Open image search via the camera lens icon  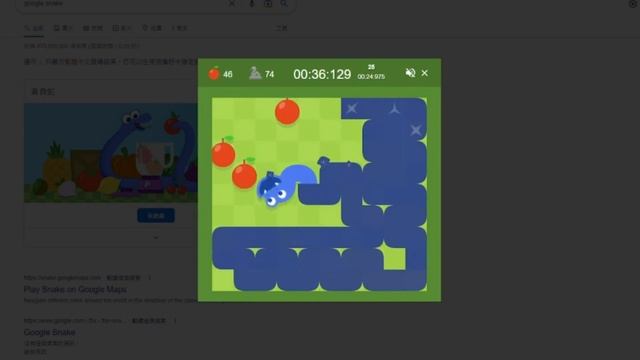(x=268, y=4)
